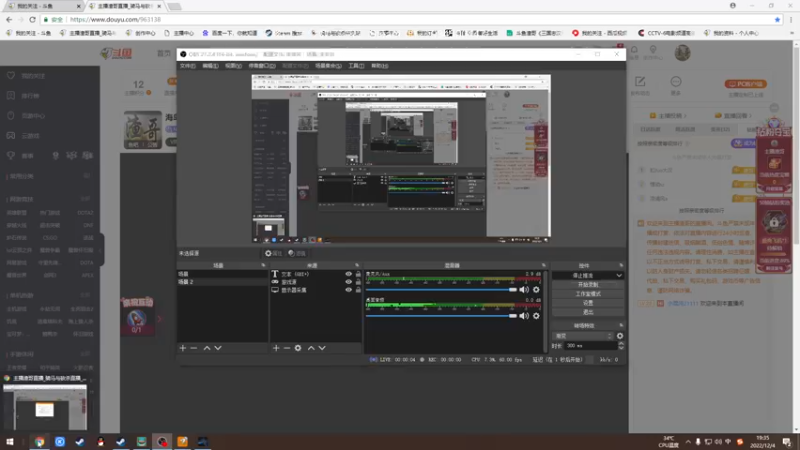Click the 开始录制 (Start Recording) button
The height and width of the screenshot is (450, 800).
[x=588, y=285]
